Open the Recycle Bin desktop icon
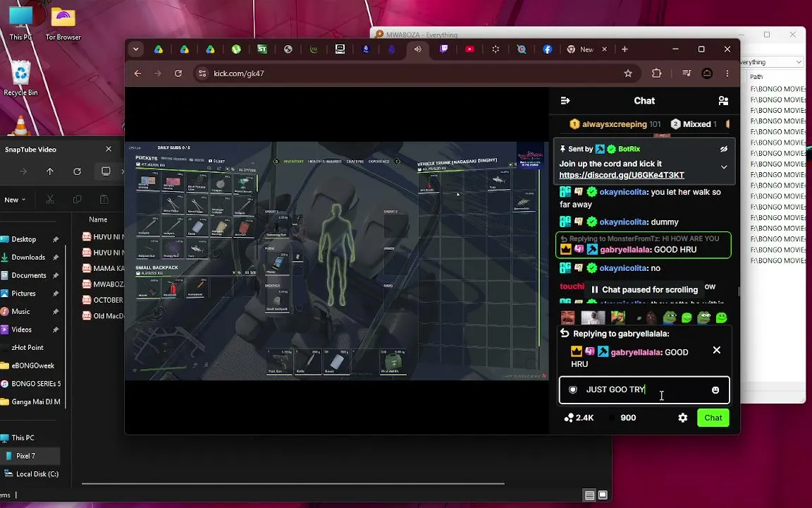Screen dimensions: 812x508 [20, 78]
